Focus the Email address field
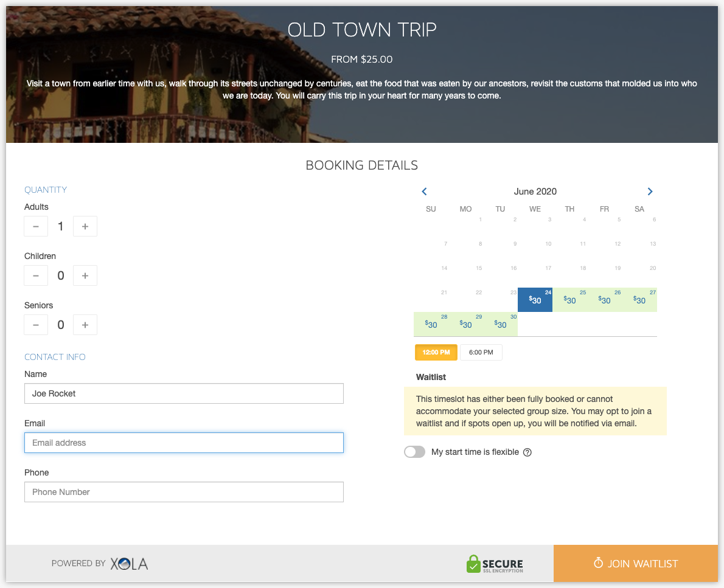 pyautogui.click(x=184, y=443)
